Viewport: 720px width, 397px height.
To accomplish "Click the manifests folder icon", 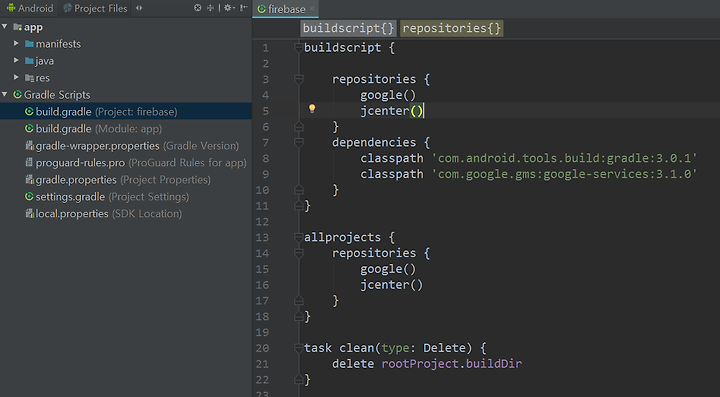I will tap(29, 44).
